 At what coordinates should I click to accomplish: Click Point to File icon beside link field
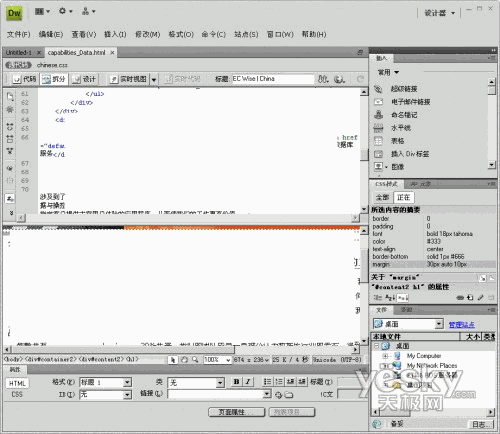[278, 395]
